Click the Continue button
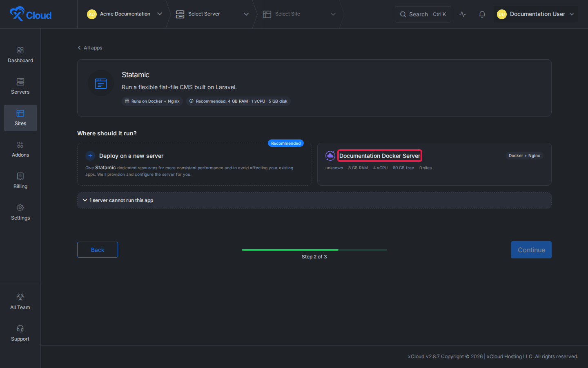The height and width of the screenshot is (368, 588). point(531,250)
